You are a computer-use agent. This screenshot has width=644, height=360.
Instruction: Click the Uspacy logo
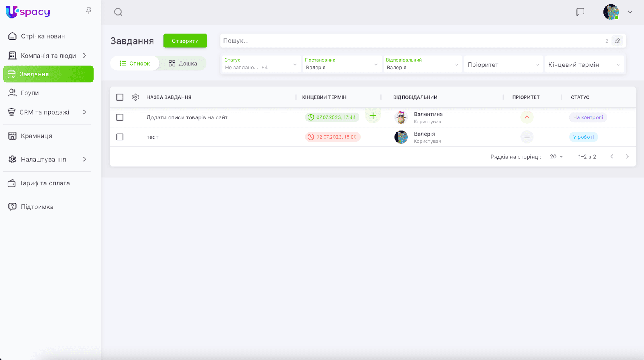[x=28, y=12]
